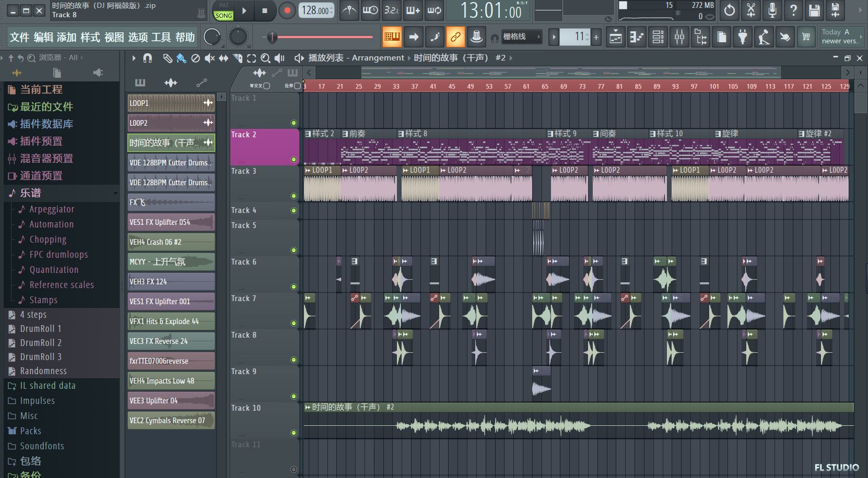868x478 pixels.
Task: Open the 添加 menu
Action: pos(66,37)
